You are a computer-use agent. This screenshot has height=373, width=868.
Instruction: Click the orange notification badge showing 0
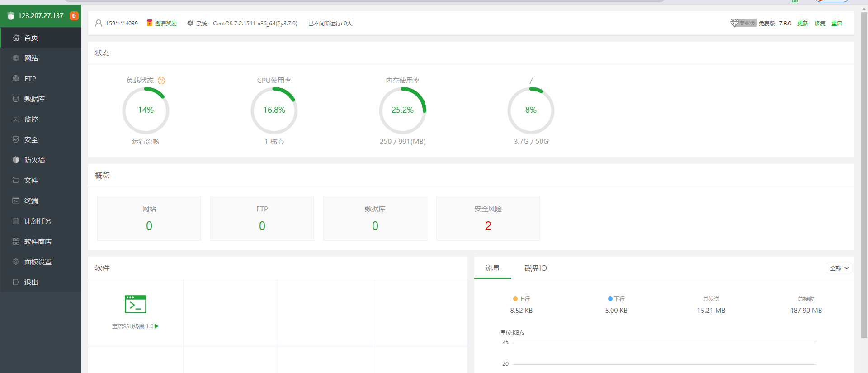(74, 16)
